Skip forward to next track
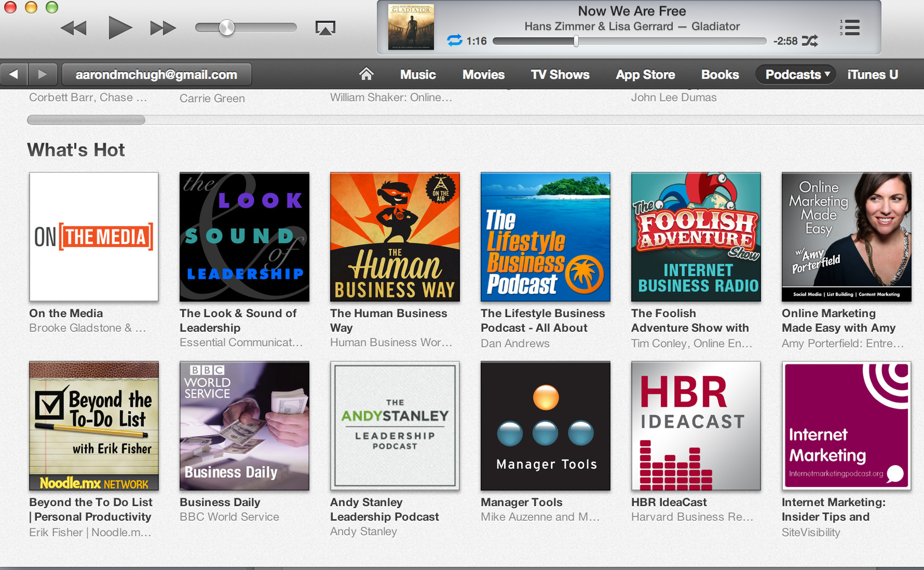 162,28
